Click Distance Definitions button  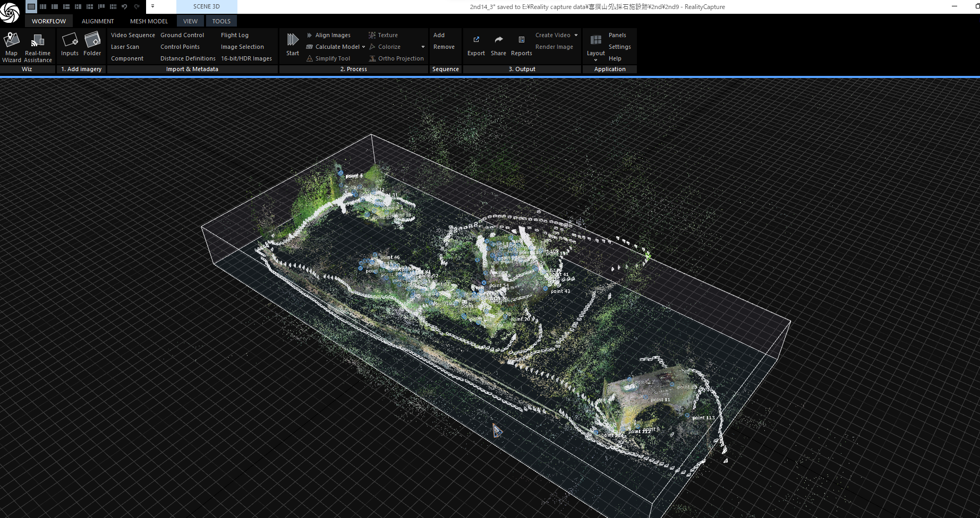pos(188,58)
